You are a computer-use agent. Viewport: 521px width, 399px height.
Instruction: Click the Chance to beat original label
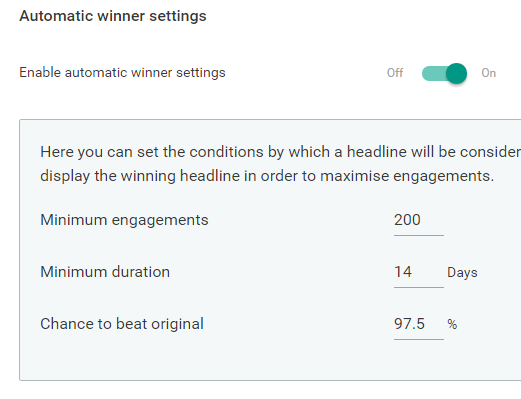pyautogui.click(x=122, y=324)
